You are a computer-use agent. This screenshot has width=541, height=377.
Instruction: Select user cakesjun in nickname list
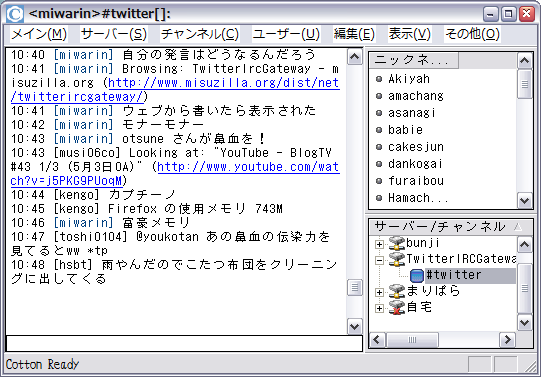pyautogui.click(x=416, y=147)
